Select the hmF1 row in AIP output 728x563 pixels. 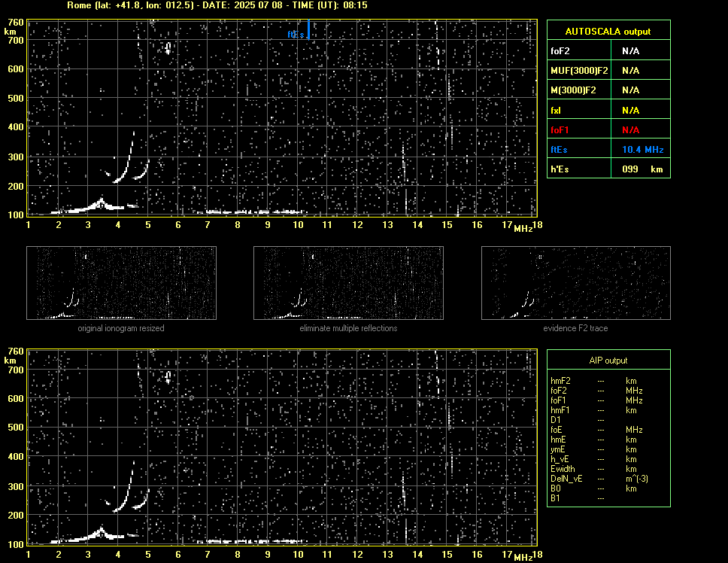[599, 410]
